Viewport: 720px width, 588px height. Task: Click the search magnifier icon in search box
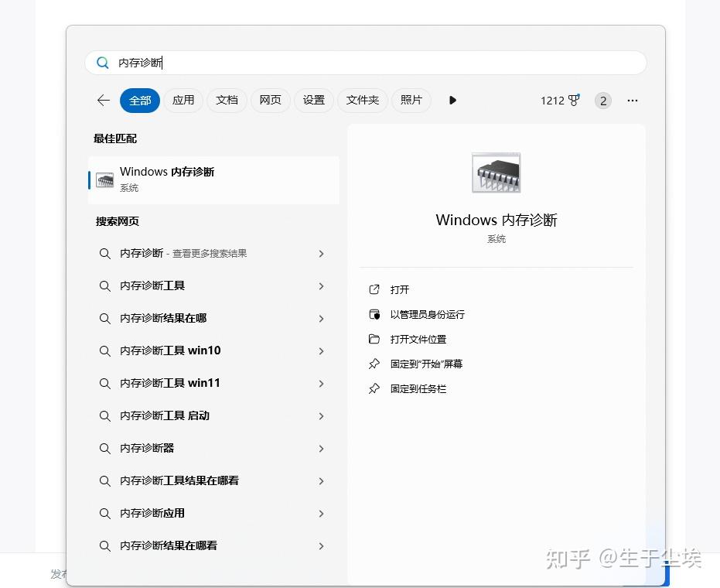[103, 63]
